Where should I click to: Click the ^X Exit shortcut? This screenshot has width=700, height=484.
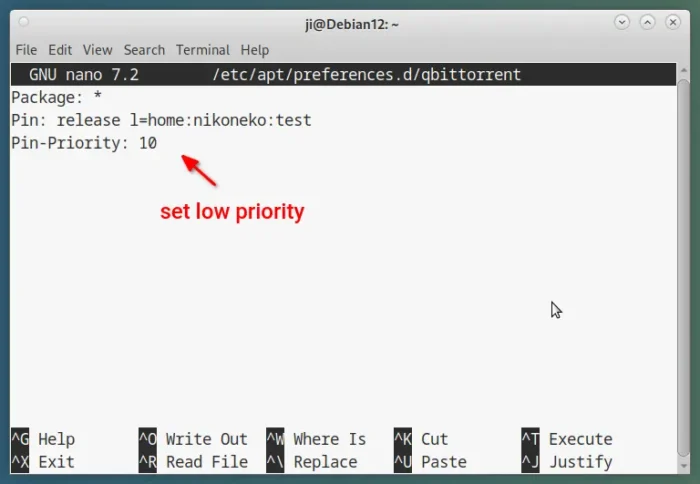click(43, 462)
